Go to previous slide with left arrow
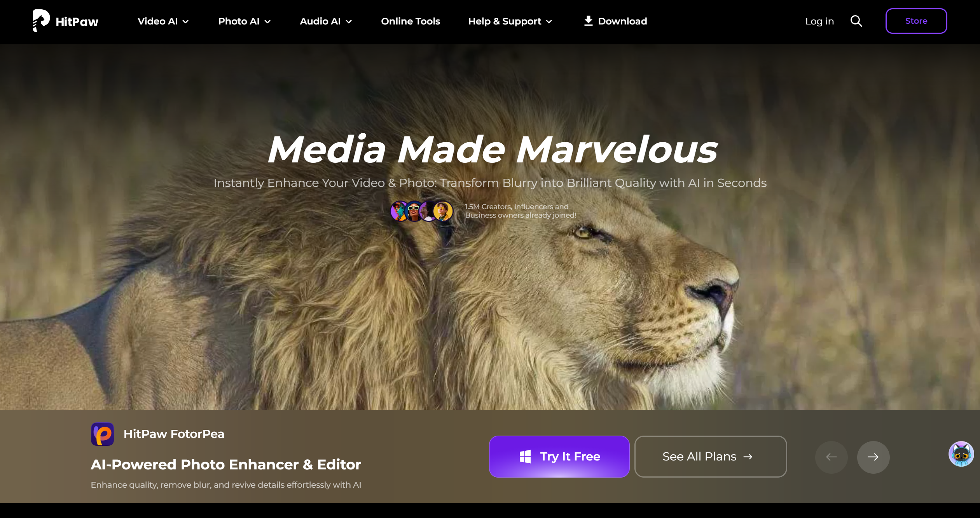This screenshot has width=980, height=518. coord(831,457)
